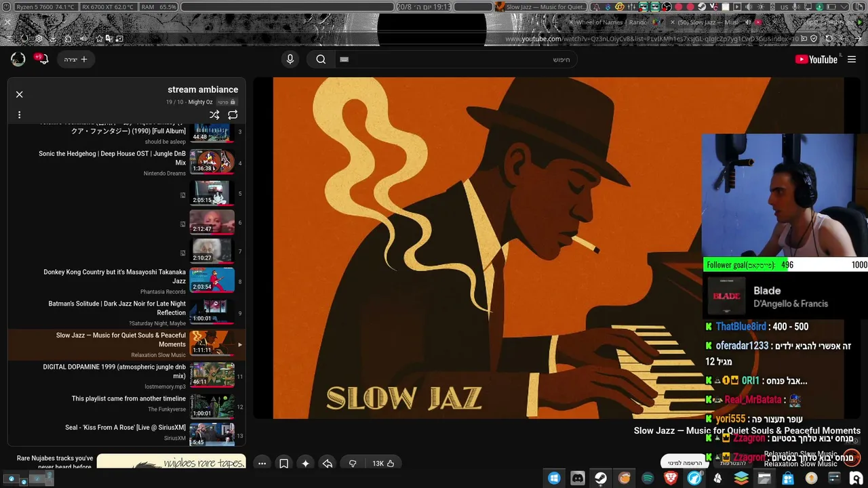Image resolution: width=868 pixels, height=488 pixels.
Task: Click the dislike thumbs-down button
Action: coord(353,464)
